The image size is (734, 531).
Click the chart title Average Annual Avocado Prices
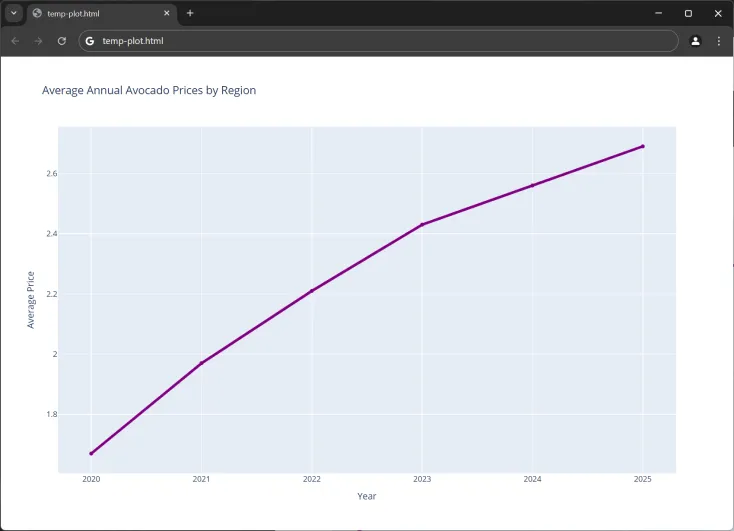[x=149, y=90]
